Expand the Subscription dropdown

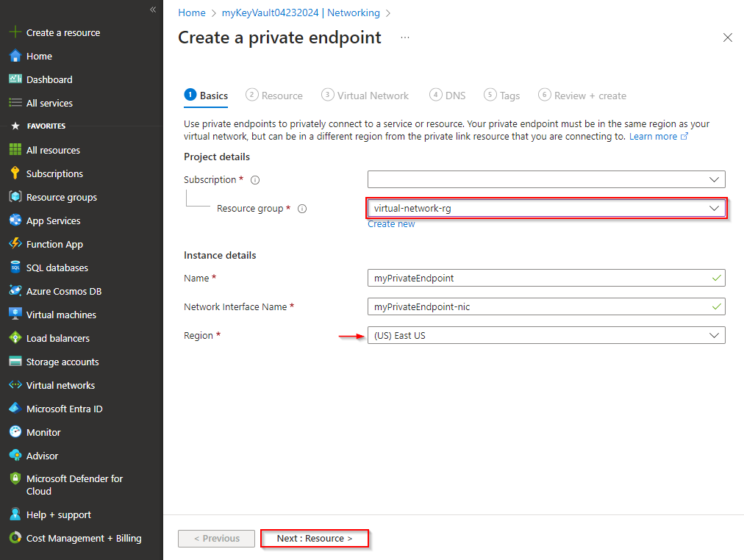(x=546, y=179)
